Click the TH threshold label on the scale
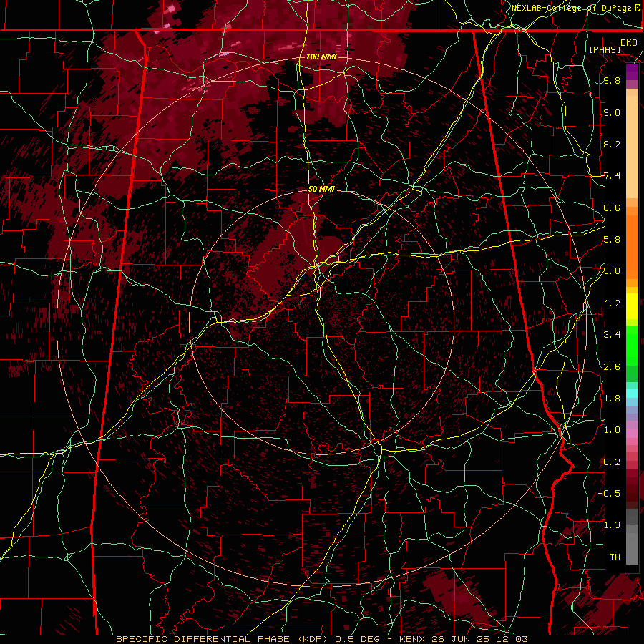Screen dimensions: 644x644 point(615,557)
